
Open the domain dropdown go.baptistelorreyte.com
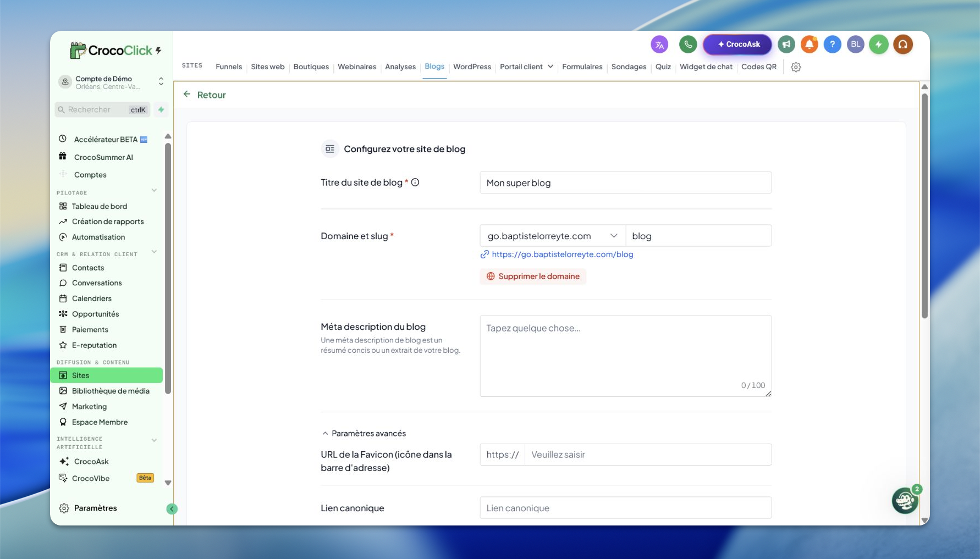553,236
